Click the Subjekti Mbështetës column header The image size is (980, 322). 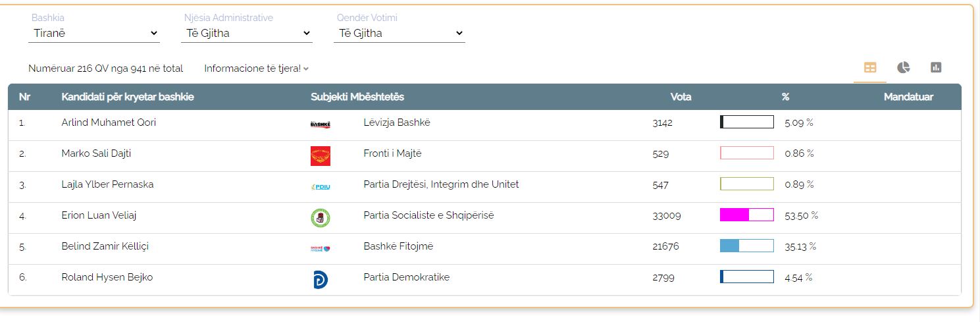tap(357, 97)
